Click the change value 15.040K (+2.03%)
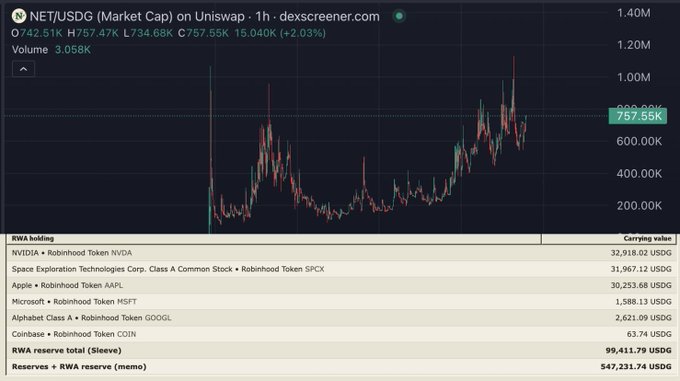This screenshot has height=381, width=680. point(280,33)
